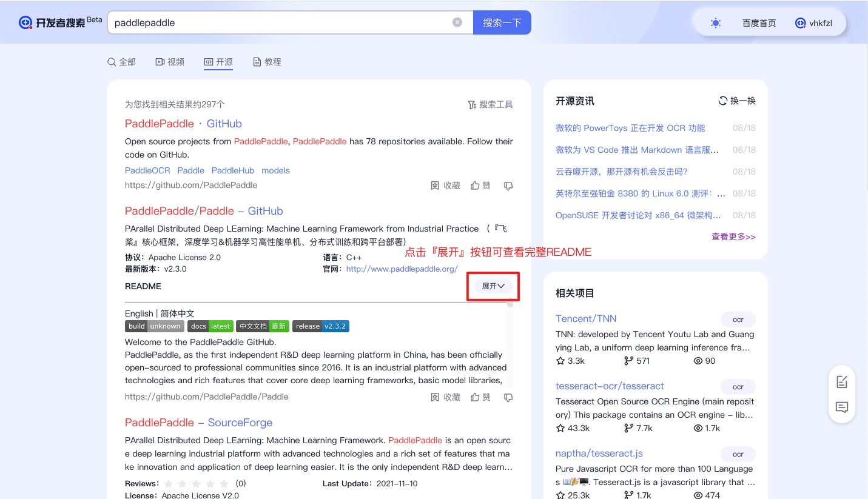Click the README preview scrollbar

pyautogui.click(x=510, y=344)
